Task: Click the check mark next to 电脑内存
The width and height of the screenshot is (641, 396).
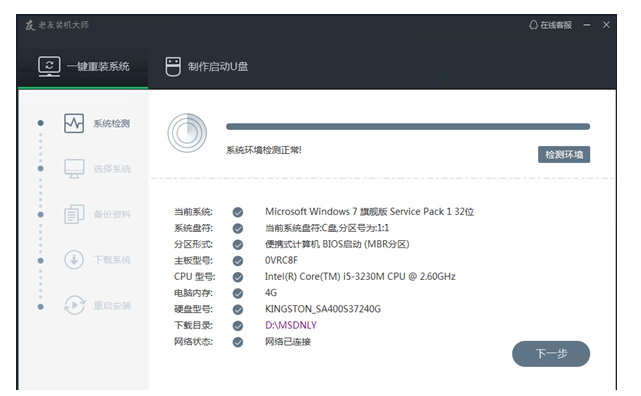Action: click(x=238, y=293)
